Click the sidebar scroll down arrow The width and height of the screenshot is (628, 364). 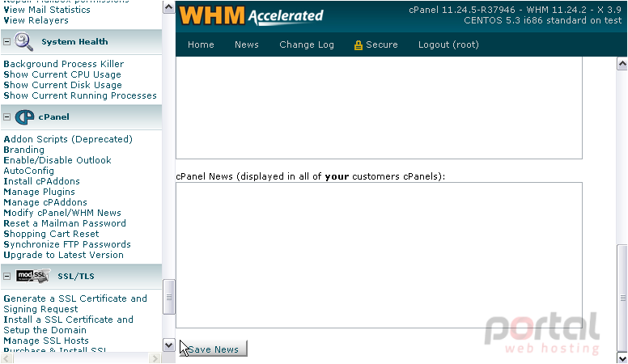click(168, 345)
